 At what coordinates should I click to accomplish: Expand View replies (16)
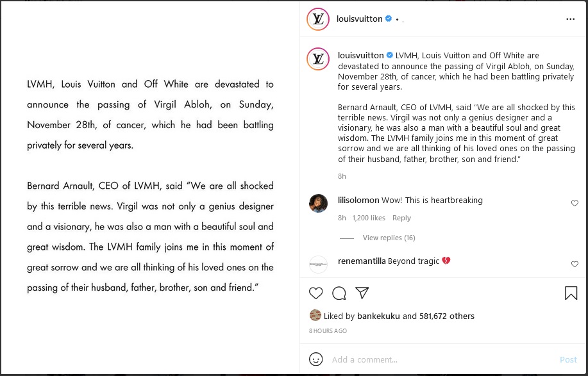tap(389, 238)
